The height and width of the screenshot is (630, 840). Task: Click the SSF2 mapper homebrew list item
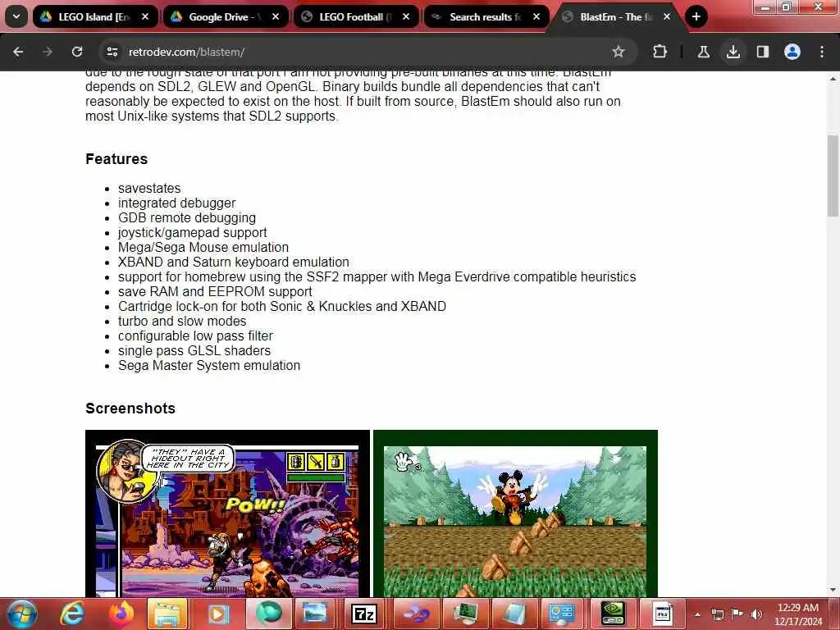pos(377,277)
